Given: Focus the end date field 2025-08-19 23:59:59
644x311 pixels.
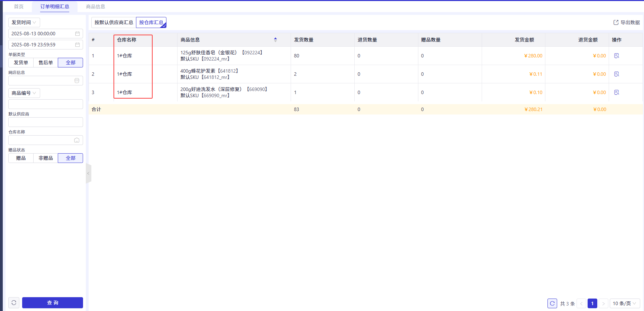Looking at the screenshot, I should [x=46, y=45].
